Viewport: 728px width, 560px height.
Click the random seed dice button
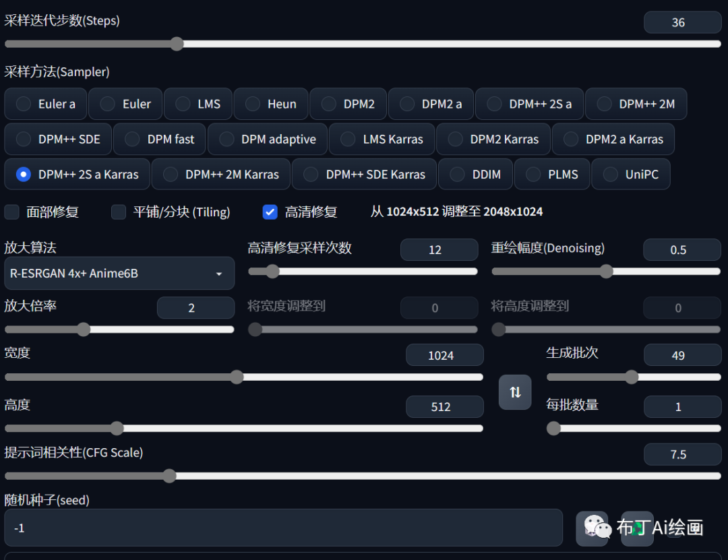pyautogui.click(x=592, y=528)
